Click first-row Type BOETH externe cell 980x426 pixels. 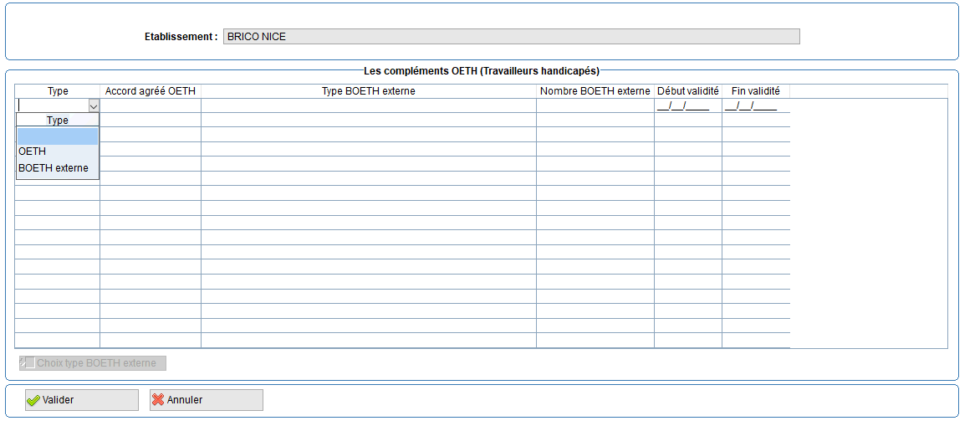pyautogui.click(x=369, y=105)
